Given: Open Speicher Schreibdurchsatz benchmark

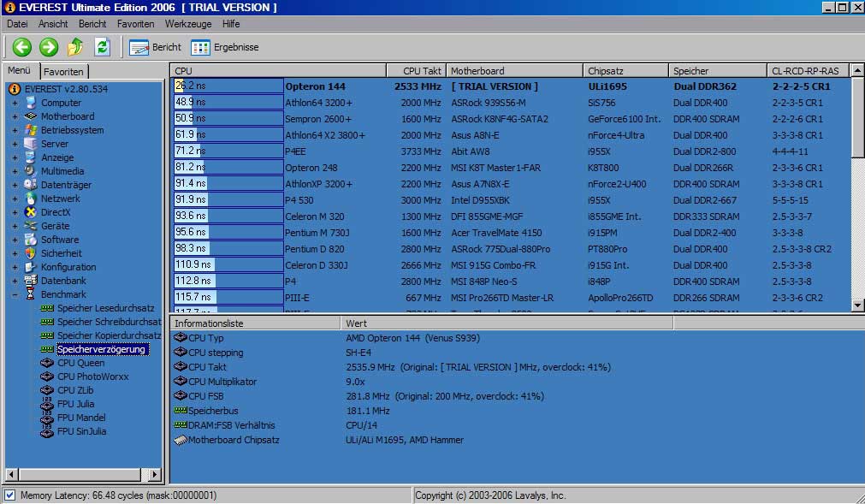Looking at the screenshot, I should click(110, 322).
